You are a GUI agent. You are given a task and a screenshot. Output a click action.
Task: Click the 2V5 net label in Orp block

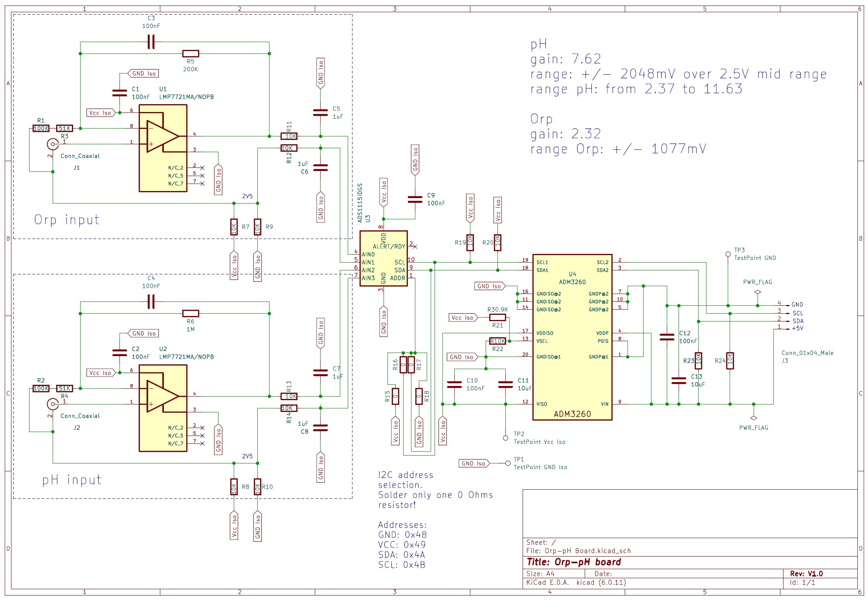pos(248,196)
